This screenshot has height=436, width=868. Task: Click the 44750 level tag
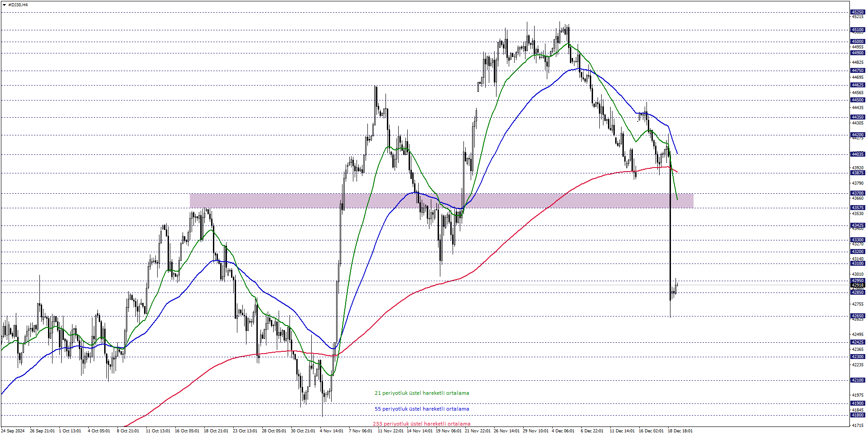click(x=858, y=71)
